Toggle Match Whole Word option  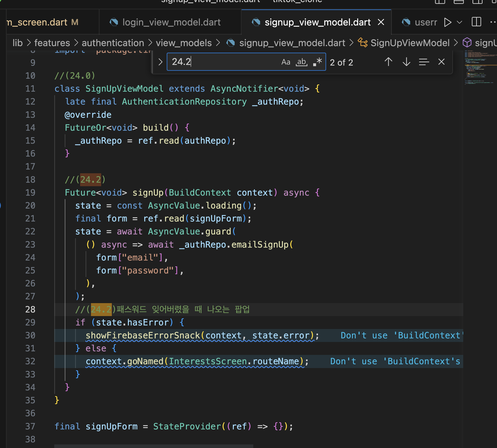point(301,62)
